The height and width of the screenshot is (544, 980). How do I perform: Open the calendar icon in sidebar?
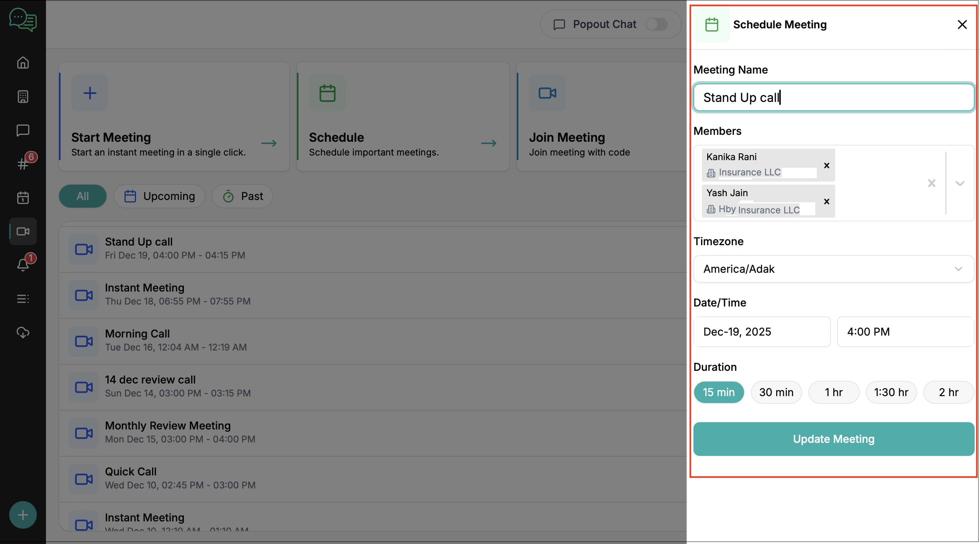pos(23,198)
